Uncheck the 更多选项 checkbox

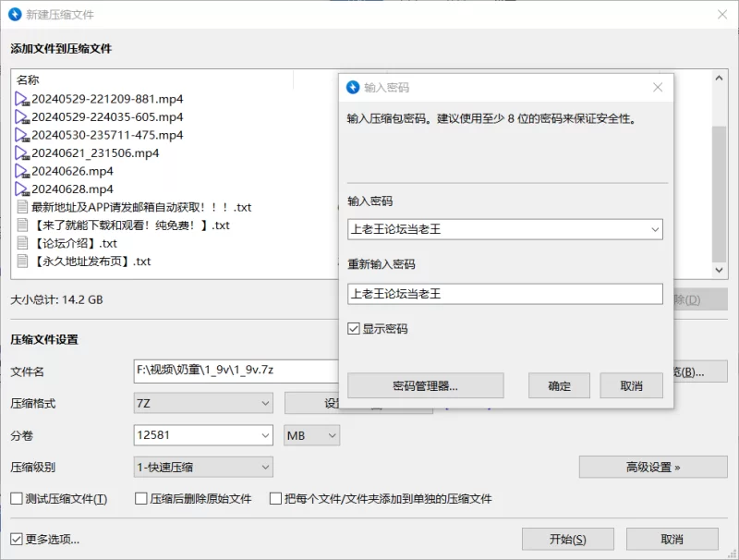click(x=17, y=539)
